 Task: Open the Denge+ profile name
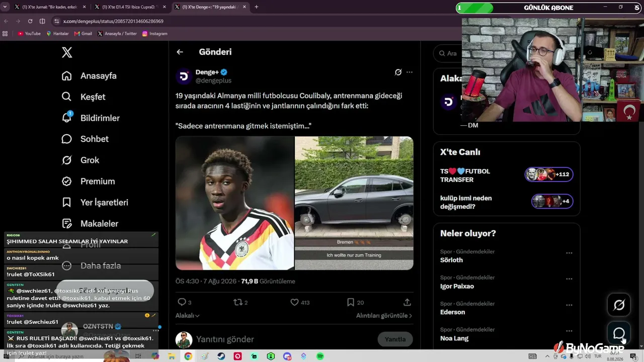pyautogui.click(x=207, y=72)
